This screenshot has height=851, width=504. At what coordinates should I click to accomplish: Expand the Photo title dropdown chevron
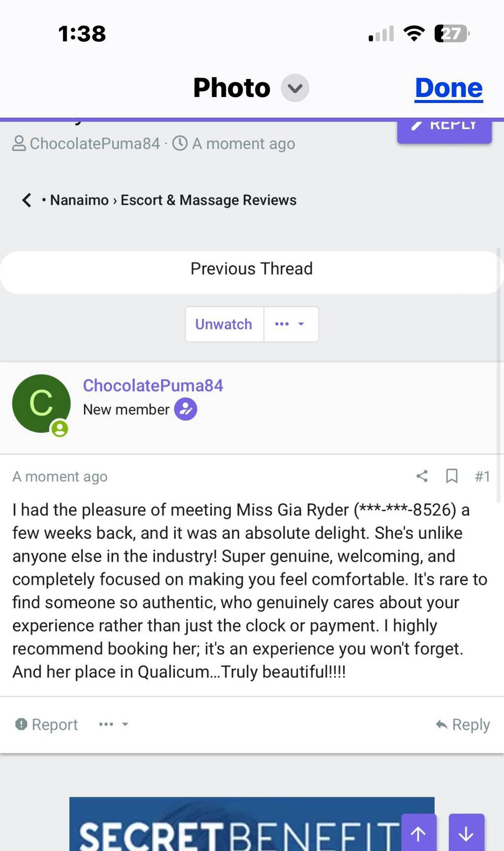[x=295, y=88]
